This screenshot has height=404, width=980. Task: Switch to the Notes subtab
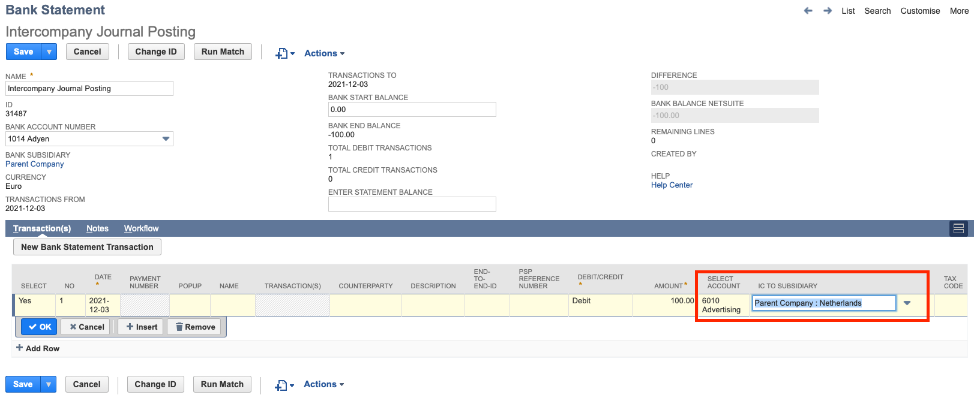click(97, 228)
